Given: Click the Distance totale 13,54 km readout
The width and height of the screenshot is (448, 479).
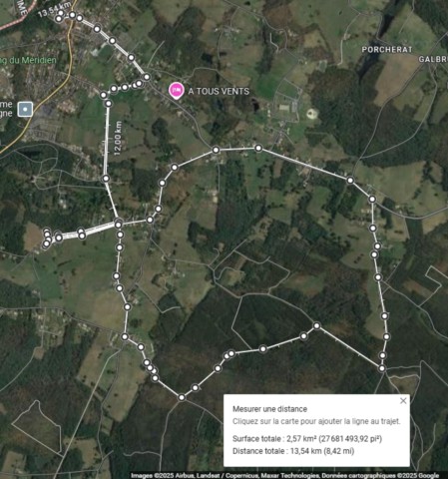Looking at the screenshot, I should [x=293, y=451].
